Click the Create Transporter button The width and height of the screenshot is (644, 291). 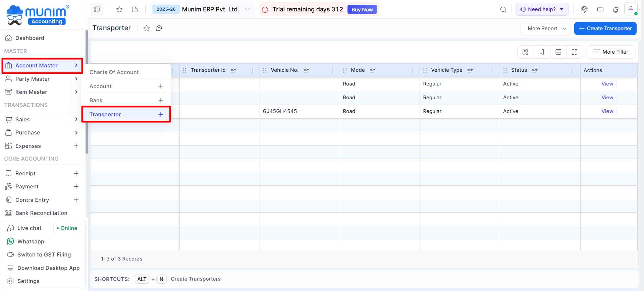[605, 28]
